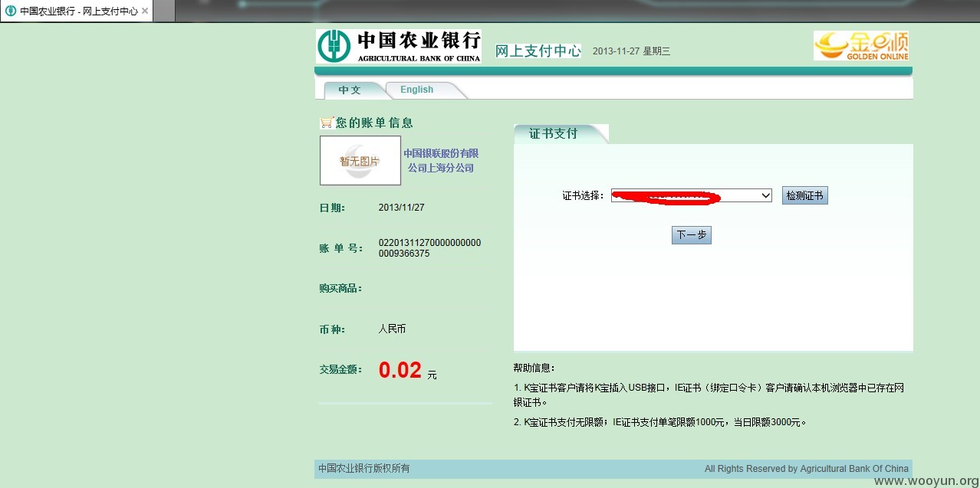The image size is (980, 488).
Task: Click help note about K宝证书支付无限额
Action: tap(660, 422)
